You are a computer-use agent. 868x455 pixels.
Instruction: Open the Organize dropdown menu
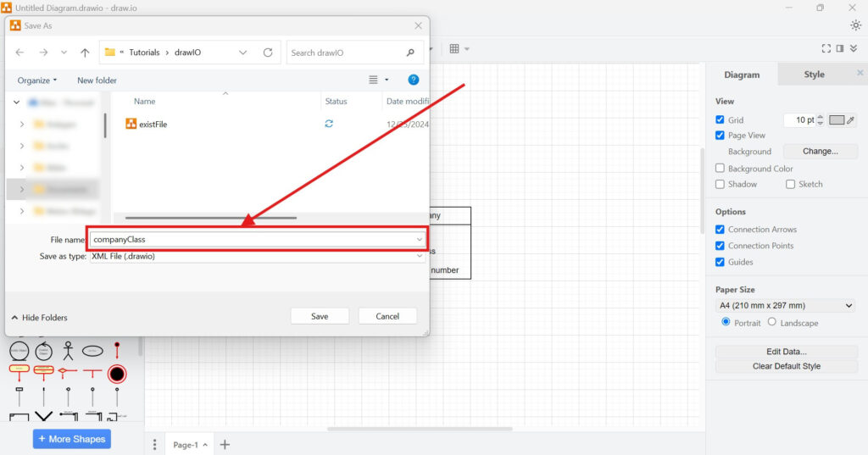[x=37, y=80]
